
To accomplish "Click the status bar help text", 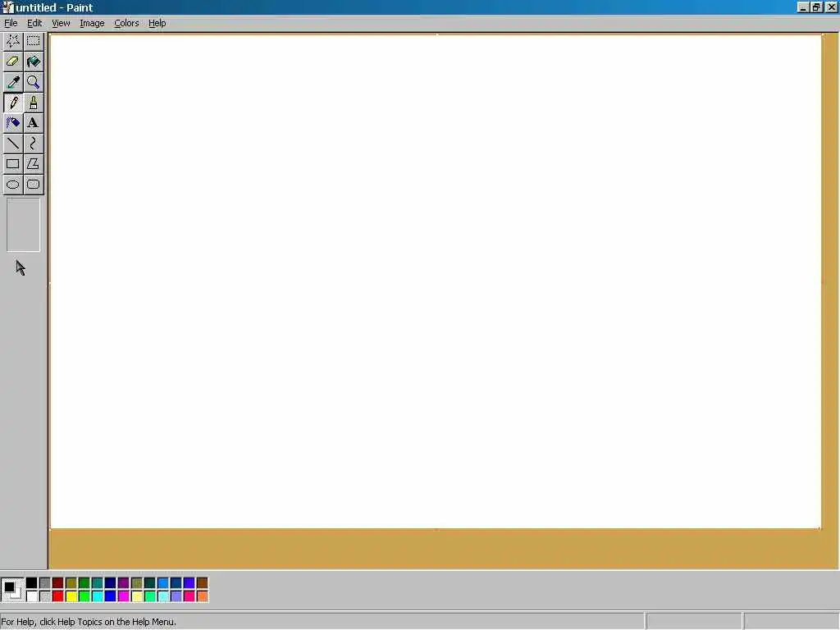I will 89,622.
